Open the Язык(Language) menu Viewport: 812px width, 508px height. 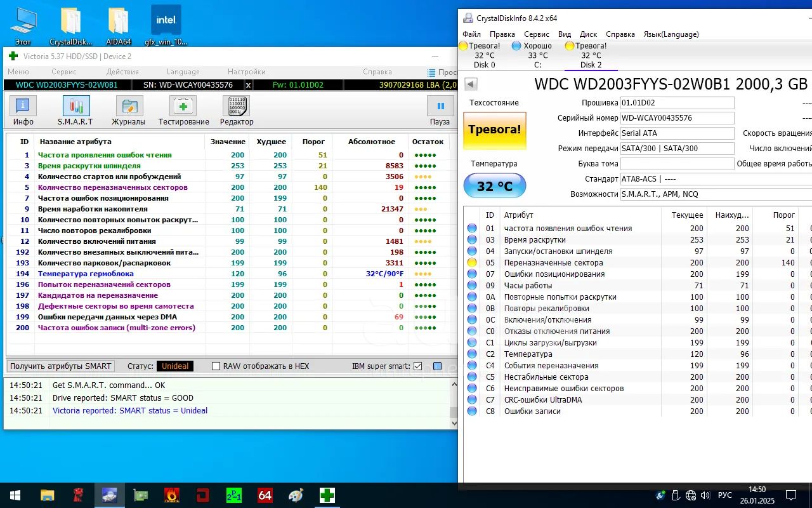tap(671, 34)
